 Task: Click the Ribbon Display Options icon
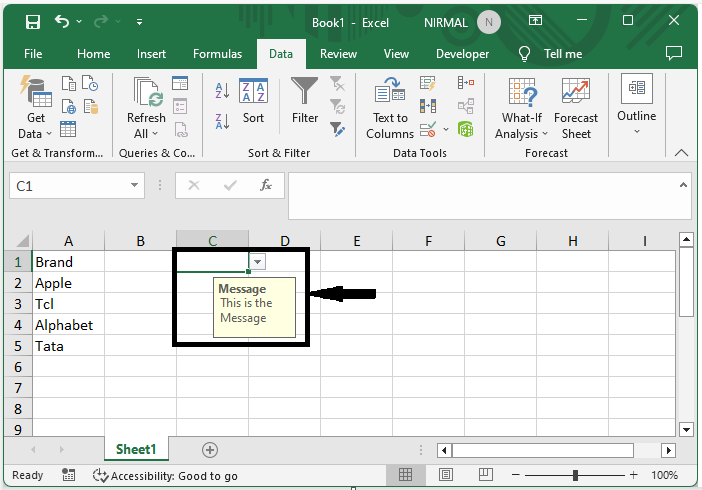[535, 20]
